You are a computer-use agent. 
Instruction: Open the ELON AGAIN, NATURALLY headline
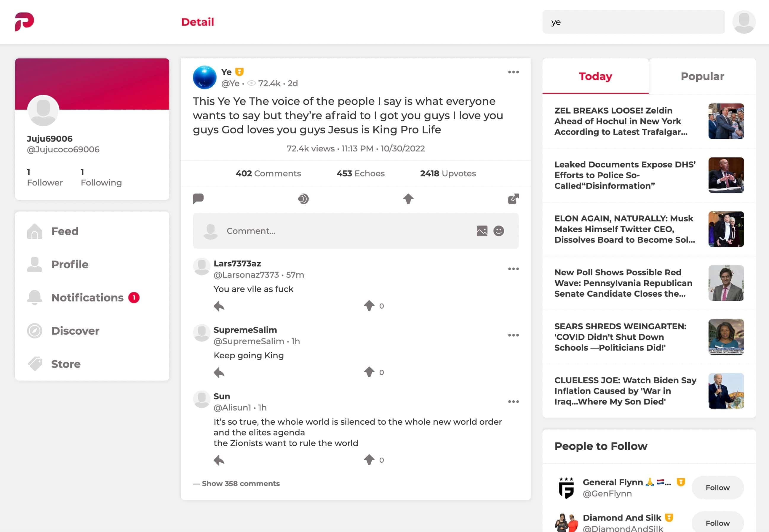click(x=624, y=229)
